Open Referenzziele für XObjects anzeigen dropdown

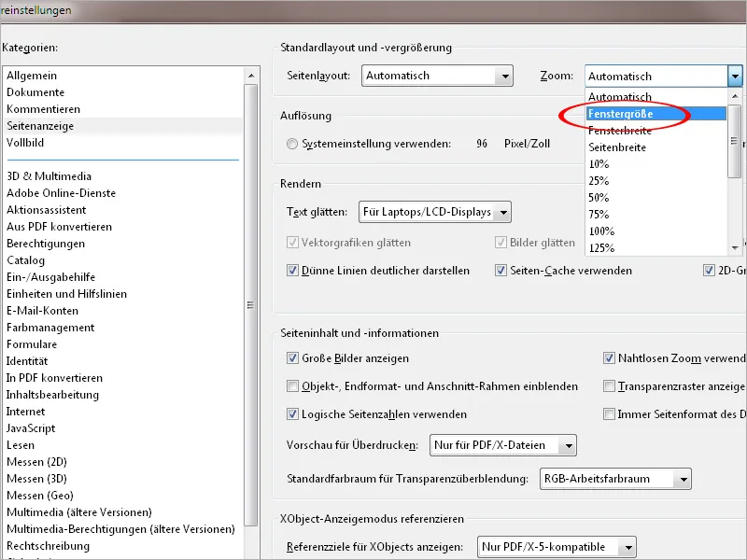(557, 547)
